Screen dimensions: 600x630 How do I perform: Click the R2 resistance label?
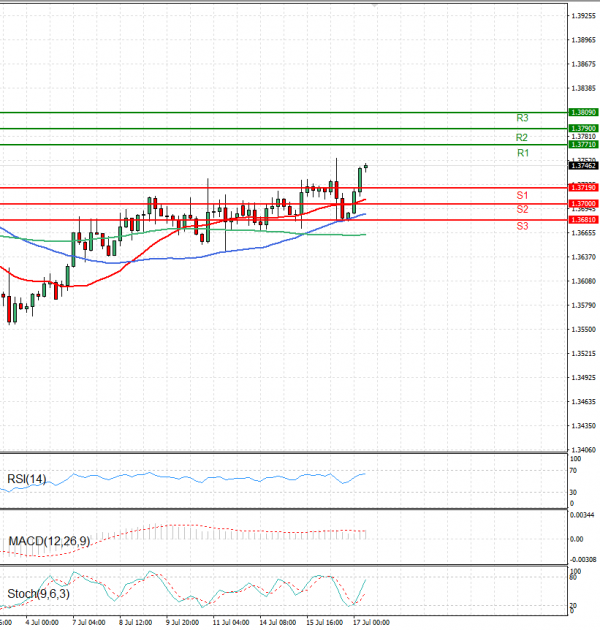pos(521,138)
